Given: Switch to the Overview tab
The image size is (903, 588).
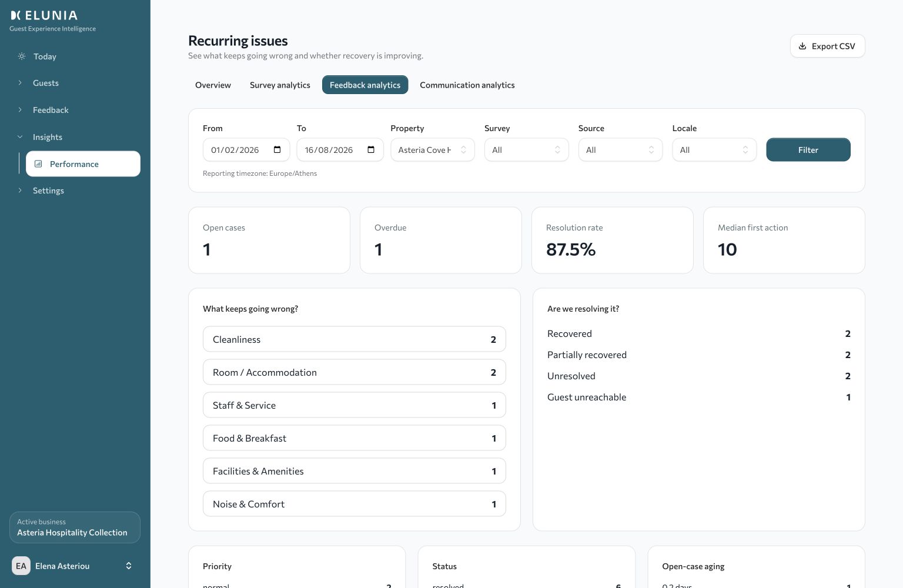Looking at the screenshot, I should pos(213,85).
